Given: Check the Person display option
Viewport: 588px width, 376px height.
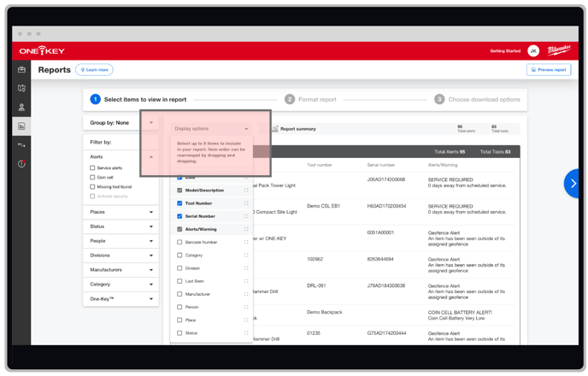Looking at the screenshot, I should click(179, 307).
